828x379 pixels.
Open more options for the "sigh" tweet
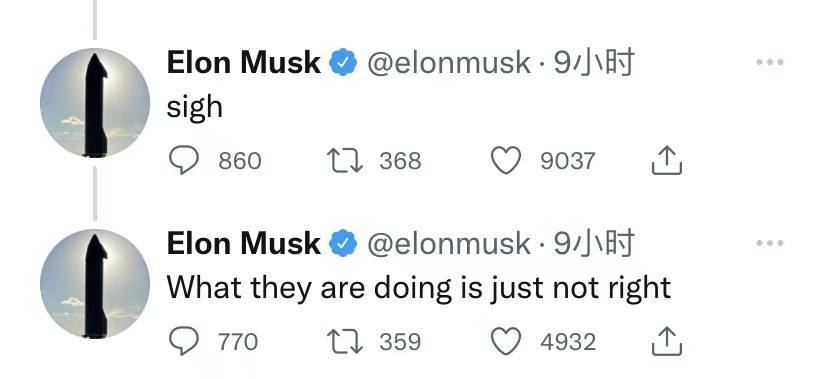click(x=769, y=62)
